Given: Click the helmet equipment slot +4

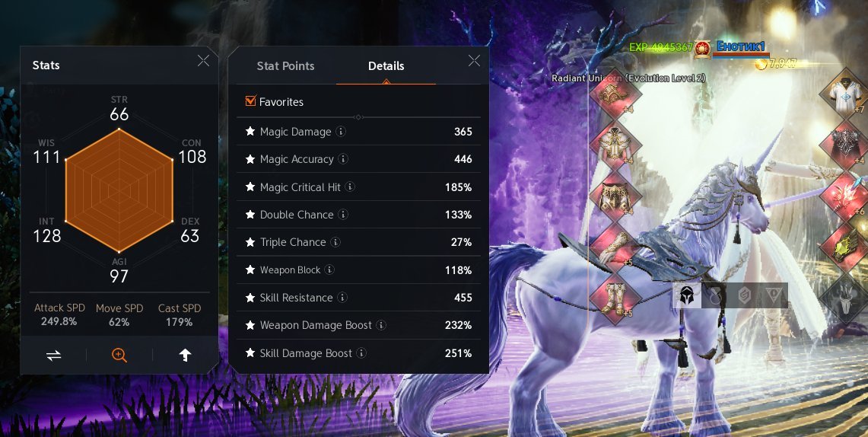Looking at the screenshot, I should tap(613, 94).
